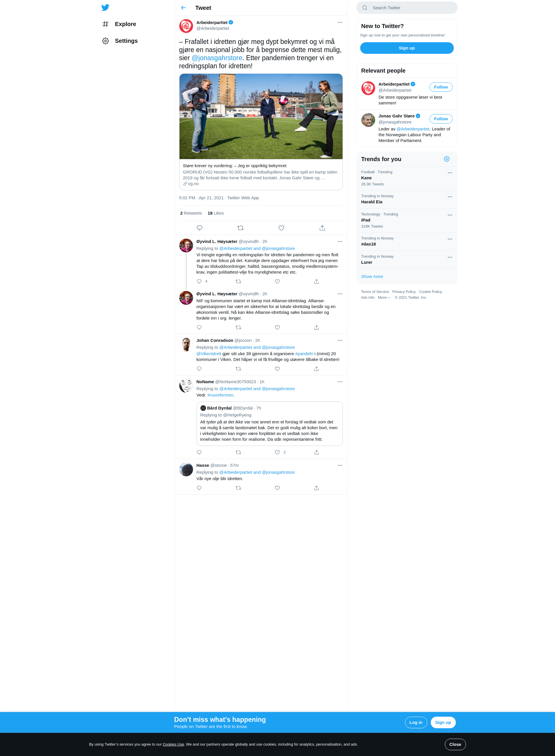This screenshot has width=555, height=756.
Task: Open the #rusreformen hashtag link
Action: coord(220,395)
